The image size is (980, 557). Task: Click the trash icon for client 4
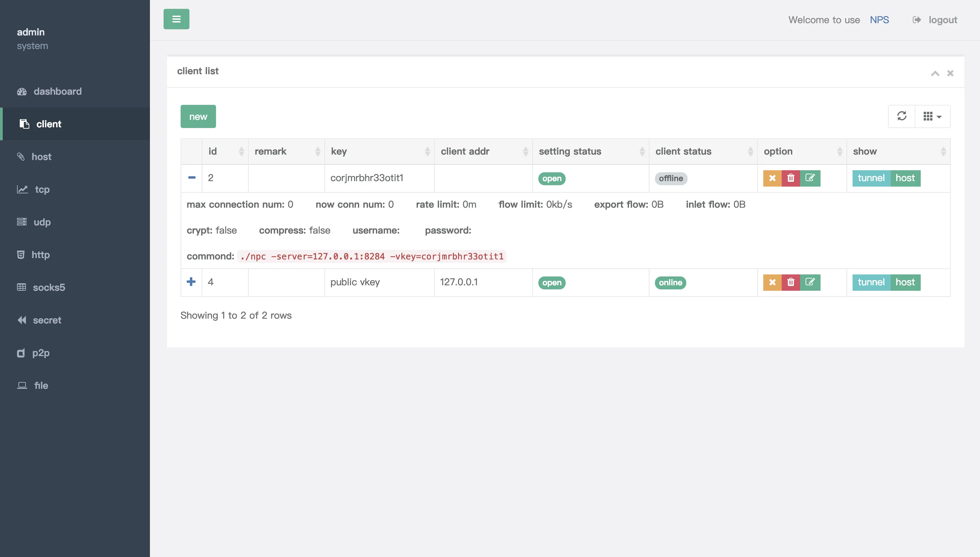coord(791,282)
